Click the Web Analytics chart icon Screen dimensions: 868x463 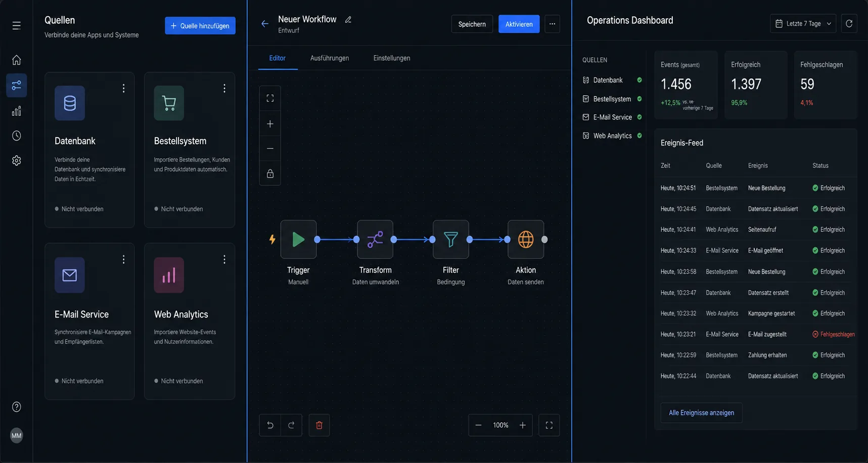(169, 275)
